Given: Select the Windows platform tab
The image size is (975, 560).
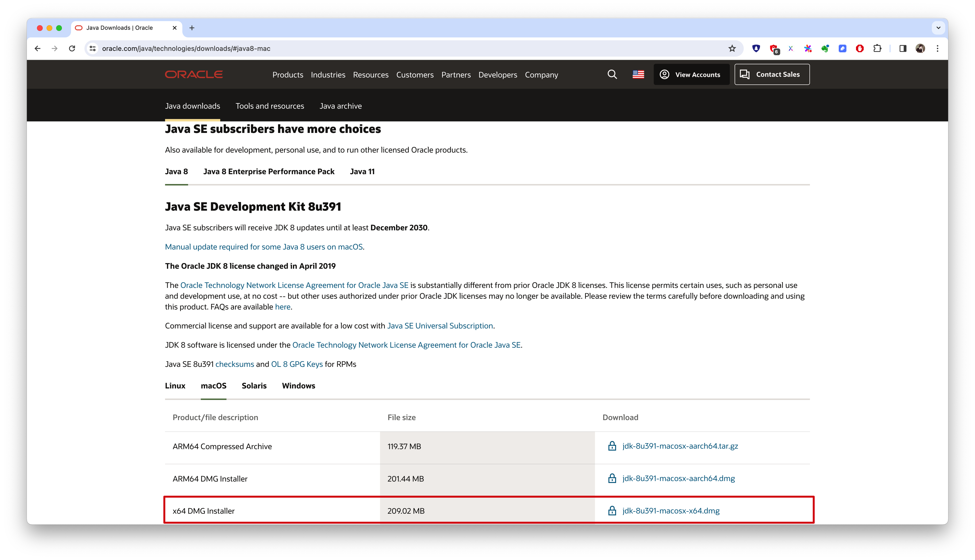Looking at the screenshot, I should click(298, 386).
